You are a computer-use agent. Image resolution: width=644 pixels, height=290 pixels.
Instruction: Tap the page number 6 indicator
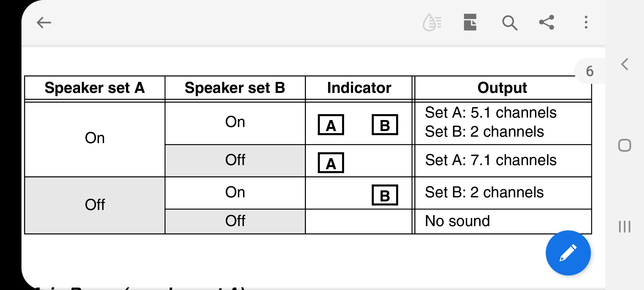[x=590, y=71]
